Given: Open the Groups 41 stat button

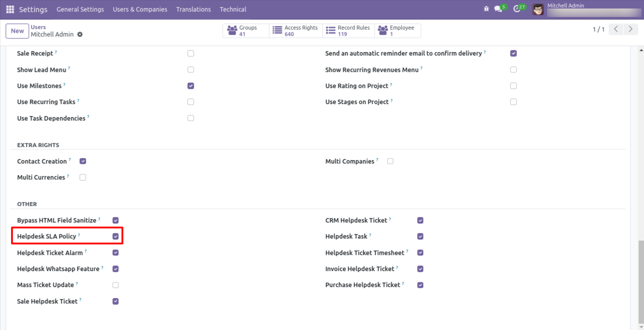Looking at the screenshot, I should [x=246, y=30].
